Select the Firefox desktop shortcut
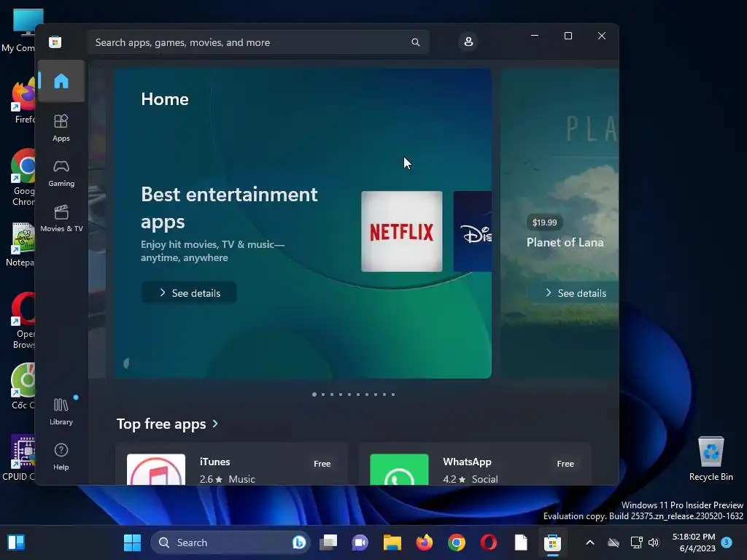 23,101
